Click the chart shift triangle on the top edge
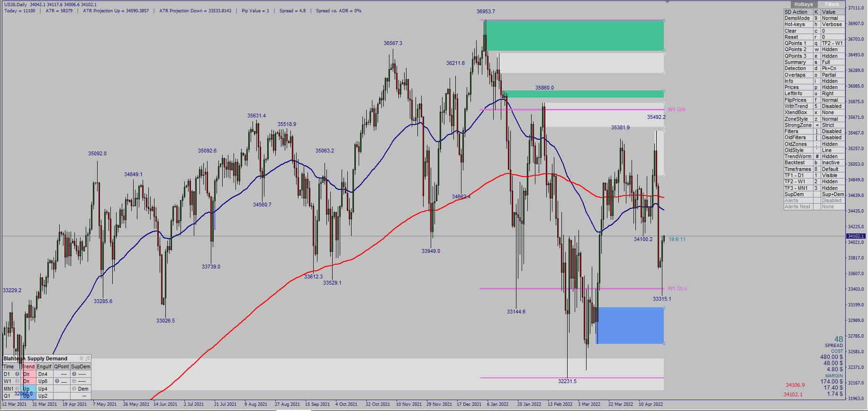The image size is (868, 411). click(668, 2)
